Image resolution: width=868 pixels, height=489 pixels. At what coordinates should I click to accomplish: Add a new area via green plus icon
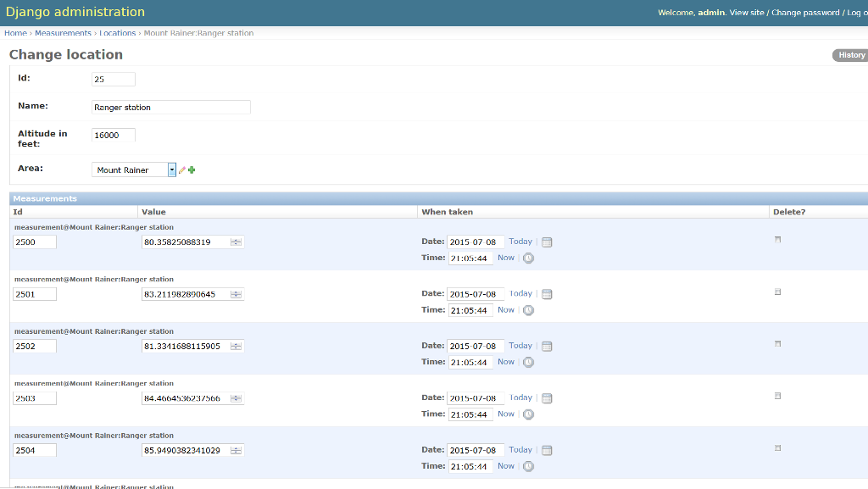click(x=192, y=169)
